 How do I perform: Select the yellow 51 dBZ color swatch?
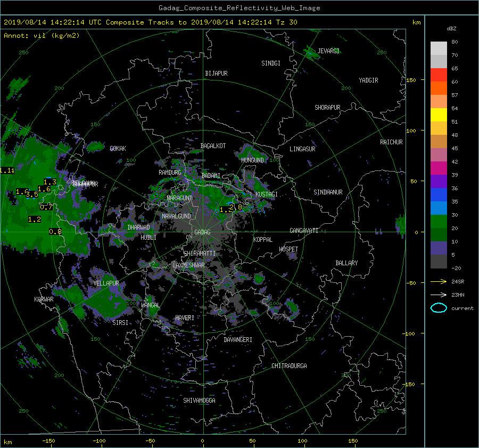point(439,115)
